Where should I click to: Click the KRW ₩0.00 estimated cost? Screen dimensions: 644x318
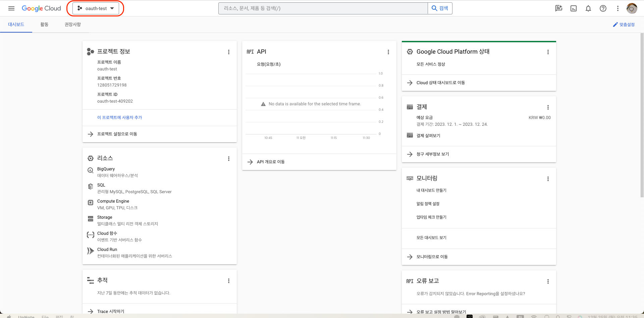540,118
